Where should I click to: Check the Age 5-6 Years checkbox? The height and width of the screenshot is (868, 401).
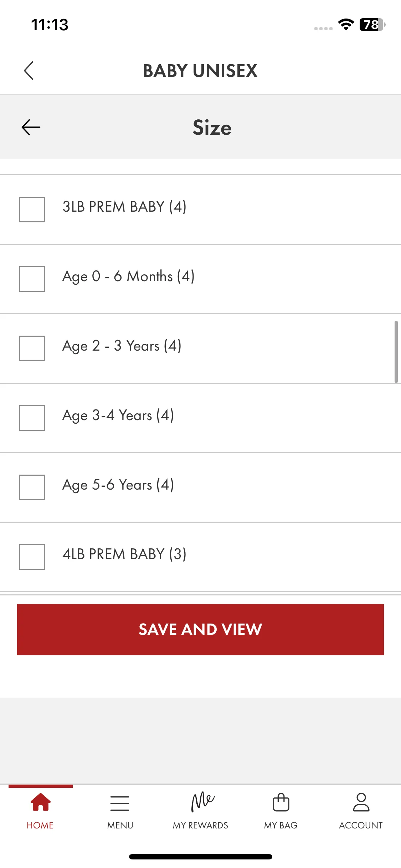point(32,487)
